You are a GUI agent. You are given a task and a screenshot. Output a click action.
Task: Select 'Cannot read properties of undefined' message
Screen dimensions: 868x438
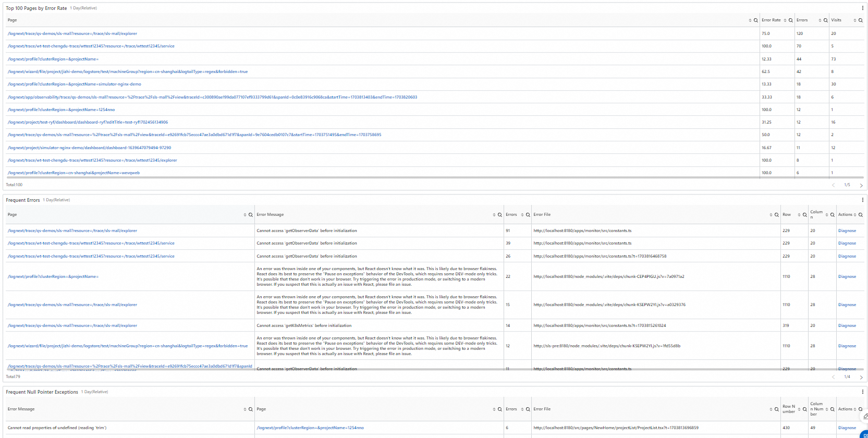pos(57,428)
